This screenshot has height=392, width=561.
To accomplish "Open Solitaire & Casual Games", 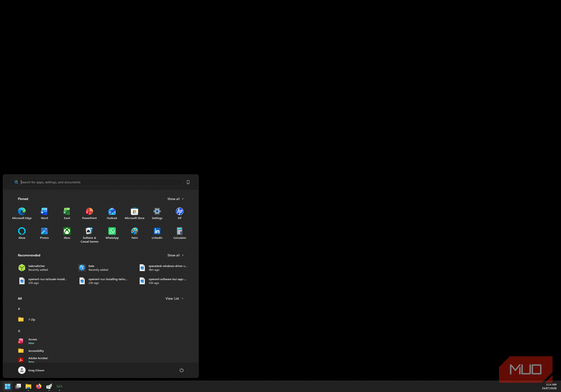I will coord(90,235).
